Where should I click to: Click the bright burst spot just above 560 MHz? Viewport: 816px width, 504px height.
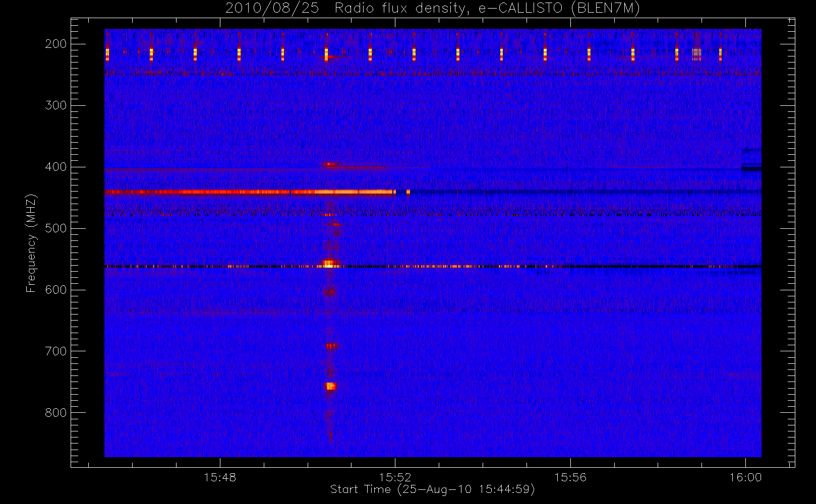click(328, 263)
